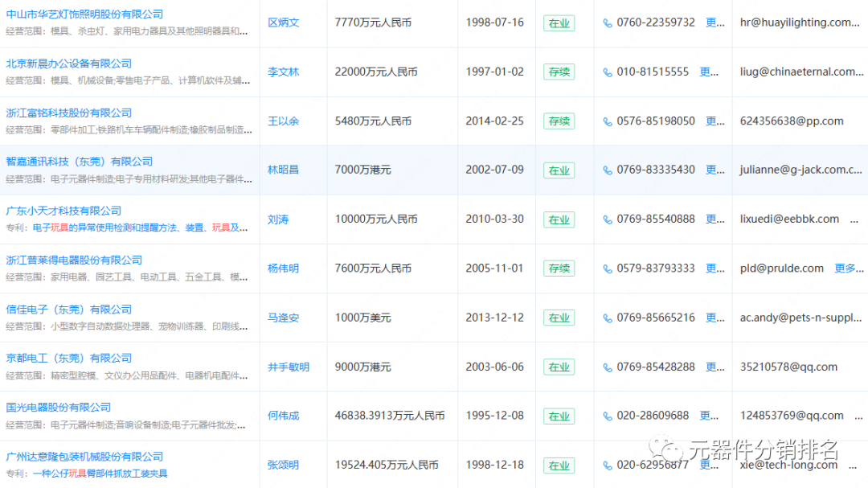Open legal representative 张颂明
The image size is (868, 488).
pyautogui.click(x=284, y=465)
